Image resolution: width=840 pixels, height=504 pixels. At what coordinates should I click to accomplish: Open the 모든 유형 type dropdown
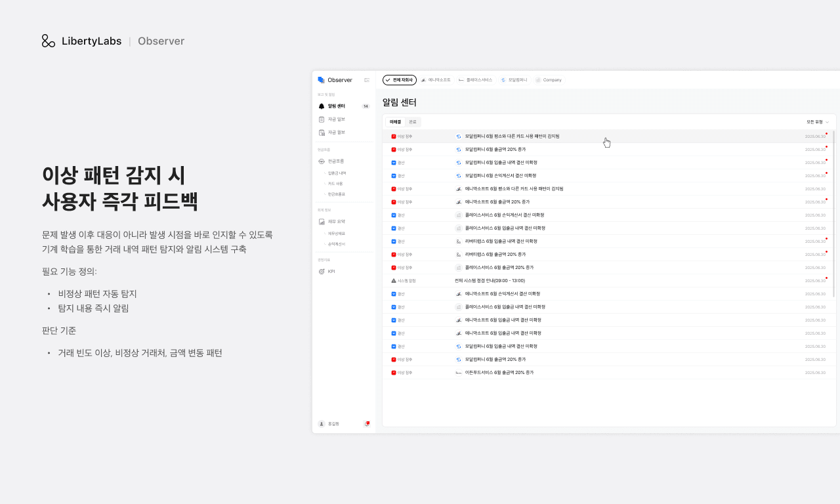click(818, 122)
